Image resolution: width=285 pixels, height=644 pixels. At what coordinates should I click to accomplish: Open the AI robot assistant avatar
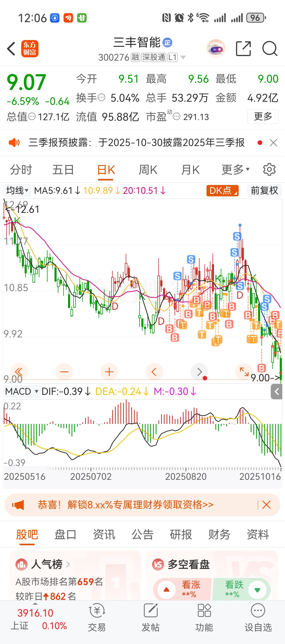tap(216, 48)
